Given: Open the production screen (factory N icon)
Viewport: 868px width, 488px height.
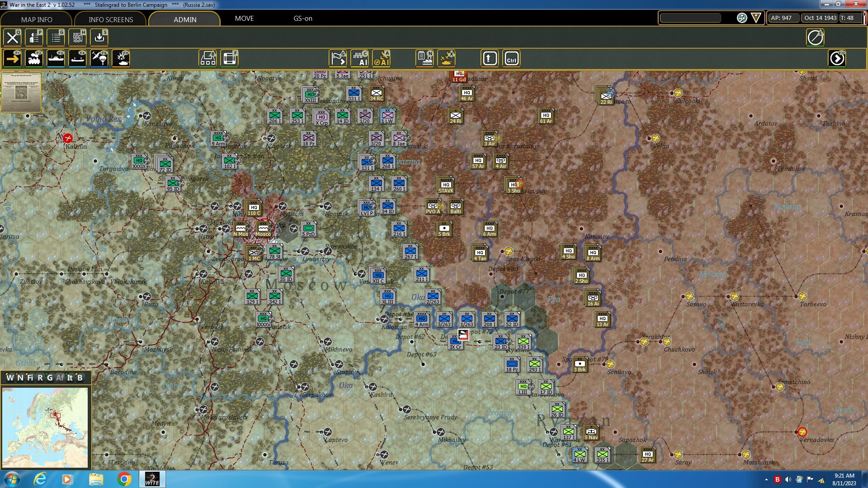Looking at the screenshot, I should click(x=424, y=58).
